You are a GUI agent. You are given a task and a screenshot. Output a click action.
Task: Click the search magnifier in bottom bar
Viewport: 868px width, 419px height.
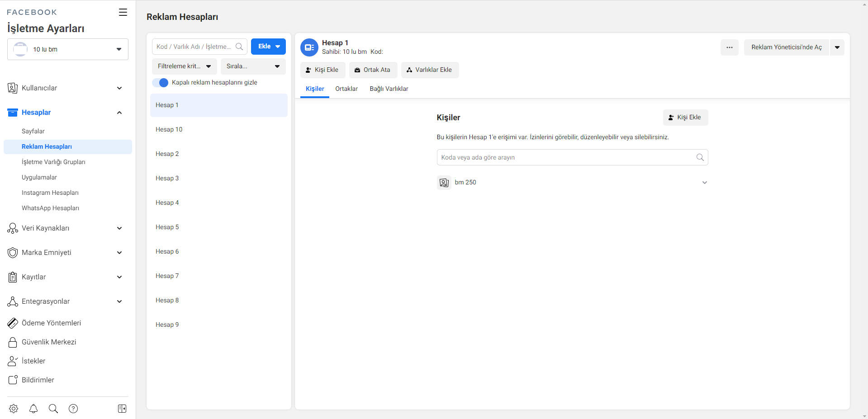click(x=53, y=409)
